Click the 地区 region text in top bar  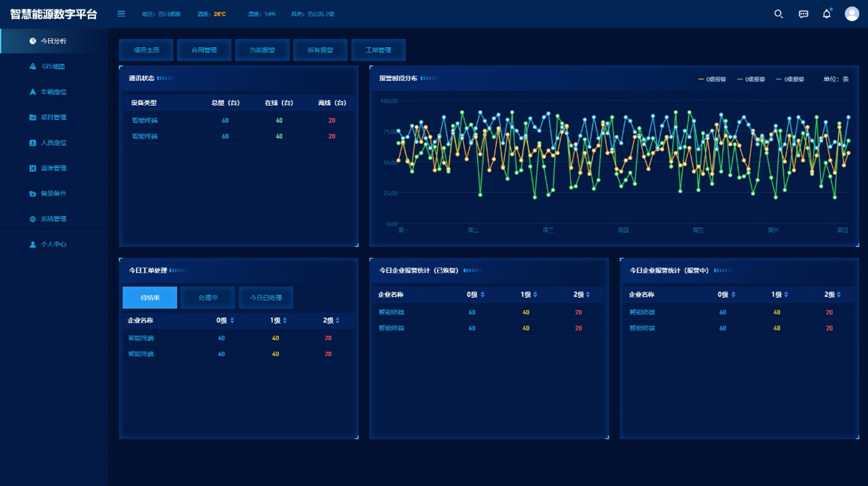tap(161, 13)
